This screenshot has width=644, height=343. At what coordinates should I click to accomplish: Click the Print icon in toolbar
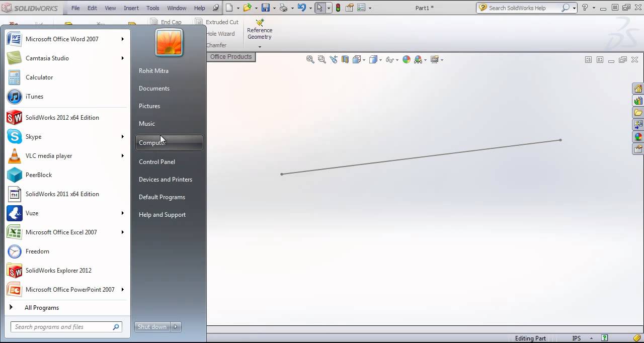coord(284,8)
